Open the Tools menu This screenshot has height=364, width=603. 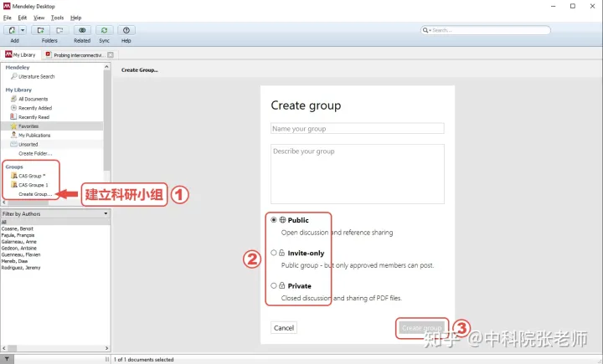(x=57, y=18)
